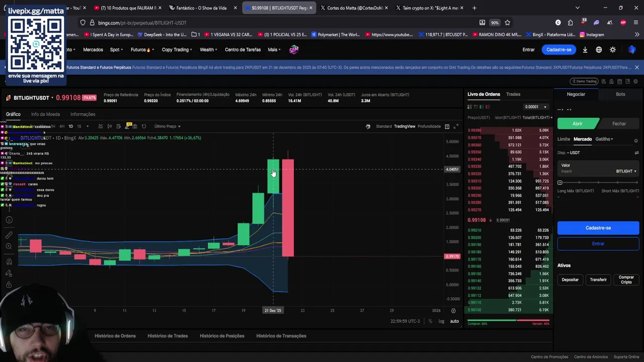Select the Abrir position toggle

[x=578, y=124]
